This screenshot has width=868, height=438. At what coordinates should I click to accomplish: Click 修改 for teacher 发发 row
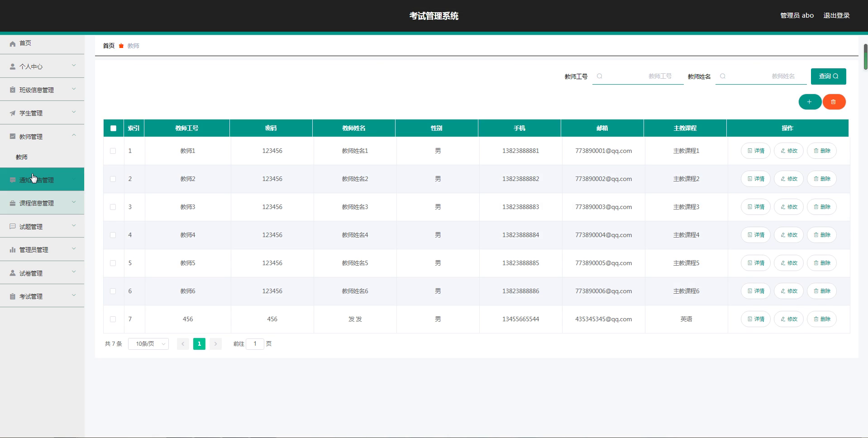click(789, 319)
